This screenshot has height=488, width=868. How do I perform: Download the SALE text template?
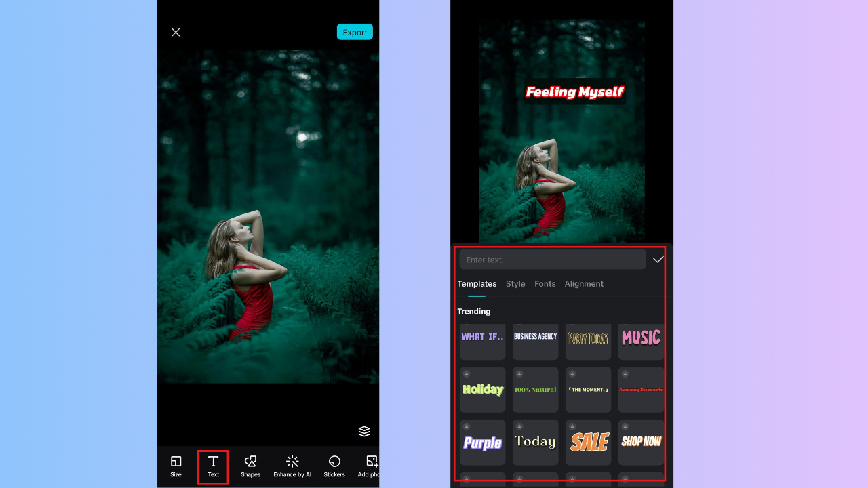[x=588, y=441]
